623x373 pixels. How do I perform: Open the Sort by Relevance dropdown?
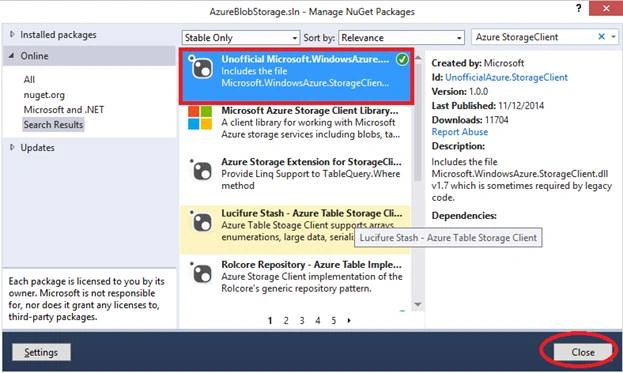[x=401, y=38]
